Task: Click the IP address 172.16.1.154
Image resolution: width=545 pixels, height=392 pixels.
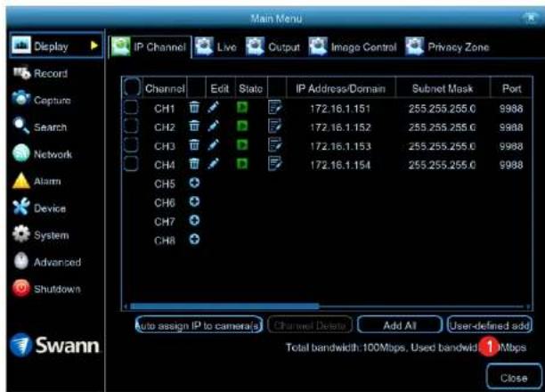Action: [340, 165]
